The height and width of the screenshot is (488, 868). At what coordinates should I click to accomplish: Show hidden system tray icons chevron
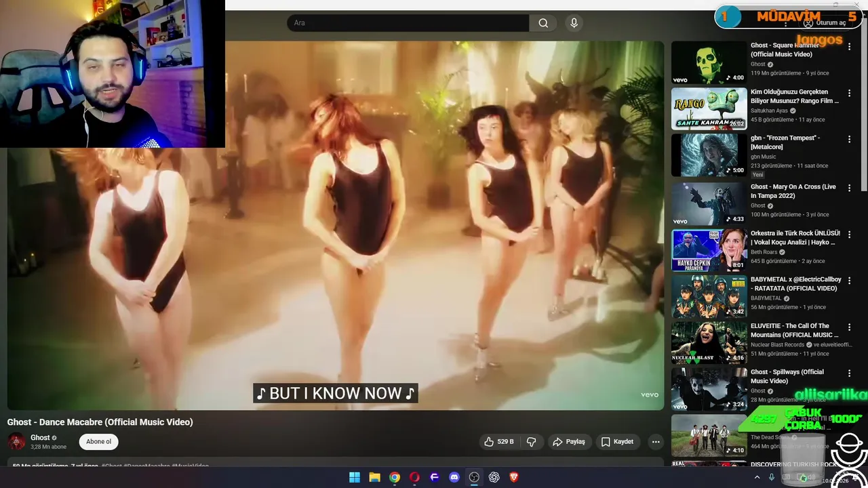[x=757, y=477]
